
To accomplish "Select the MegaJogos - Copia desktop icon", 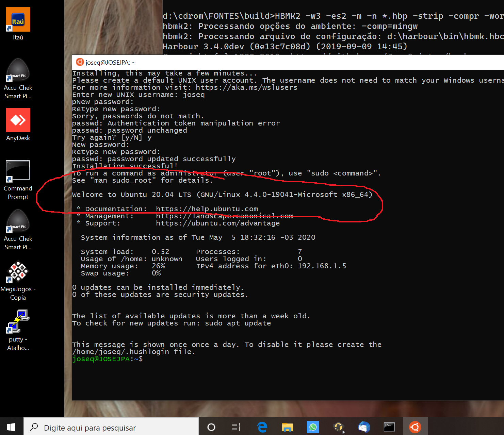I will point(18,281).
